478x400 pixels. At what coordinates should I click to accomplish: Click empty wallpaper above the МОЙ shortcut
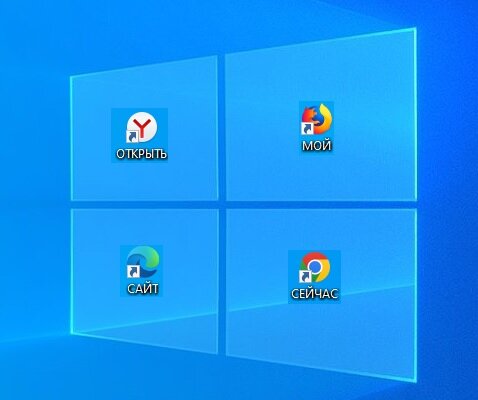click(x=317, y=73)
